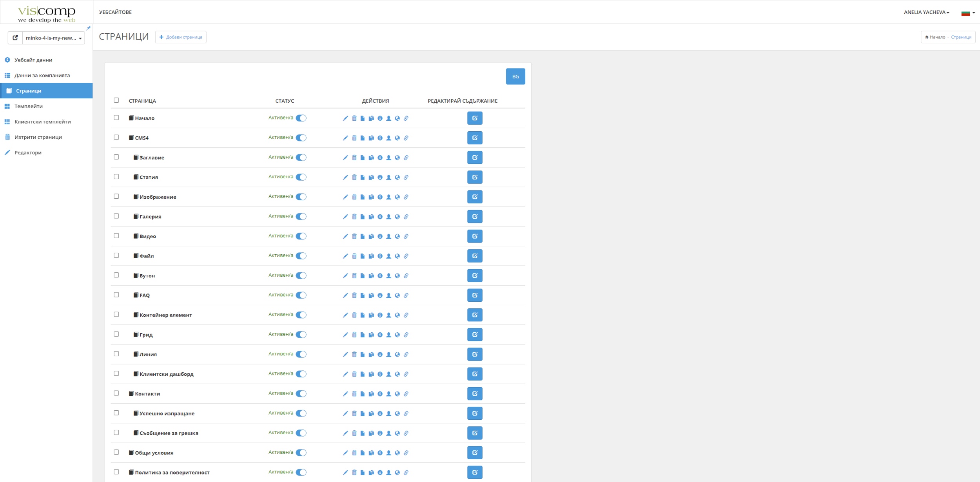Click user icon for FAQ row
This screenshot has width=980, height=482.
388,295
